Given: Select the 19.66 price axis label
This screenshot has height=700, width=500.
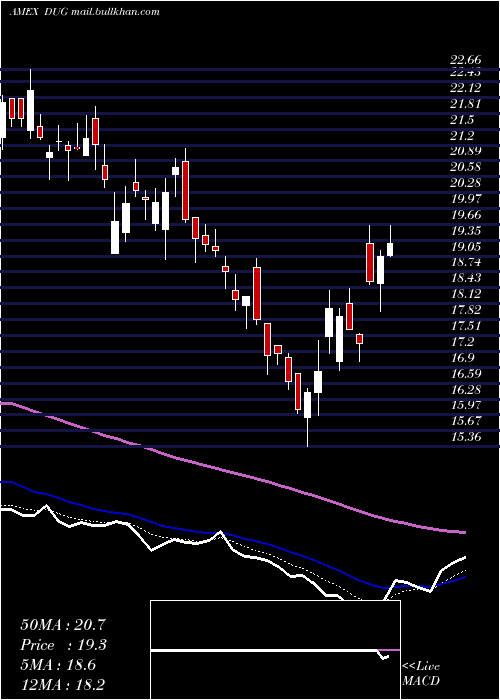Looking at the screenshot, I should click(x=465, y=215).
